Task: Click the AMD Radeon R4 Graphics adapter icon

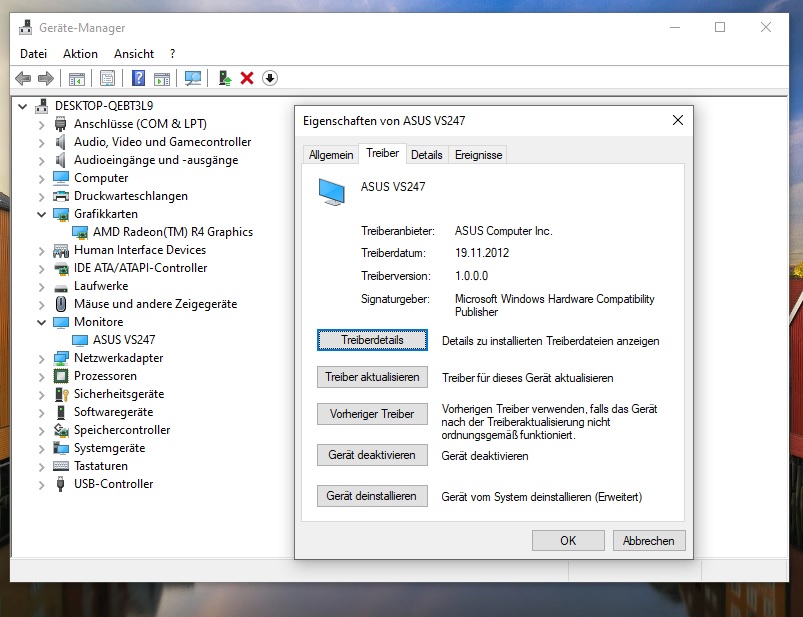Action: pyautogui.click(x=80, y=232)
